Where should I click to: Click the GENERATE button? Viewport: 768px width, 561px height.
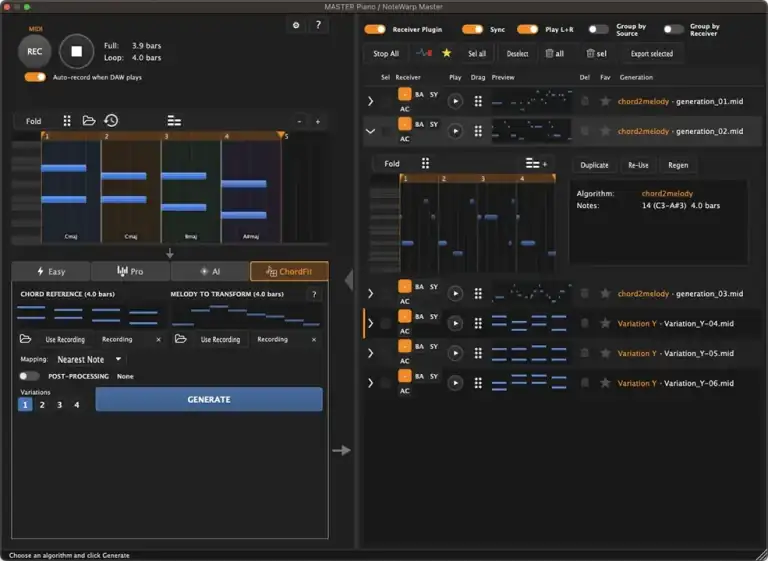[209, 399]
